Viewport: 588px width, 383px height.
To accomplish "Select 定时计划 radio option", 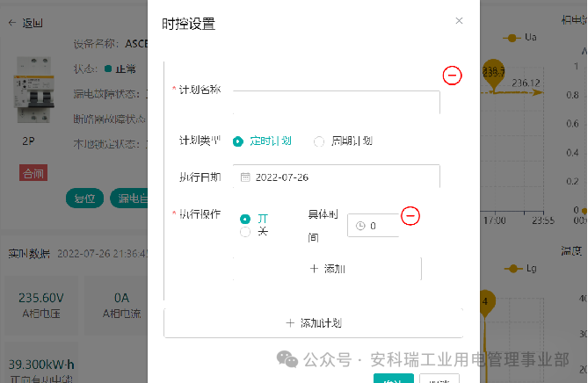I will pos(262,141).
